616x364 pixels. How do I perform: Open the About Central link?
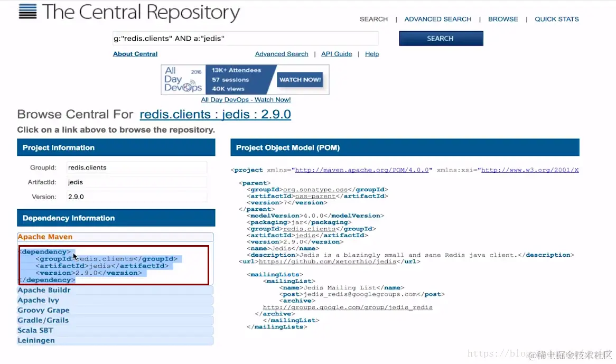coord(135,54)
